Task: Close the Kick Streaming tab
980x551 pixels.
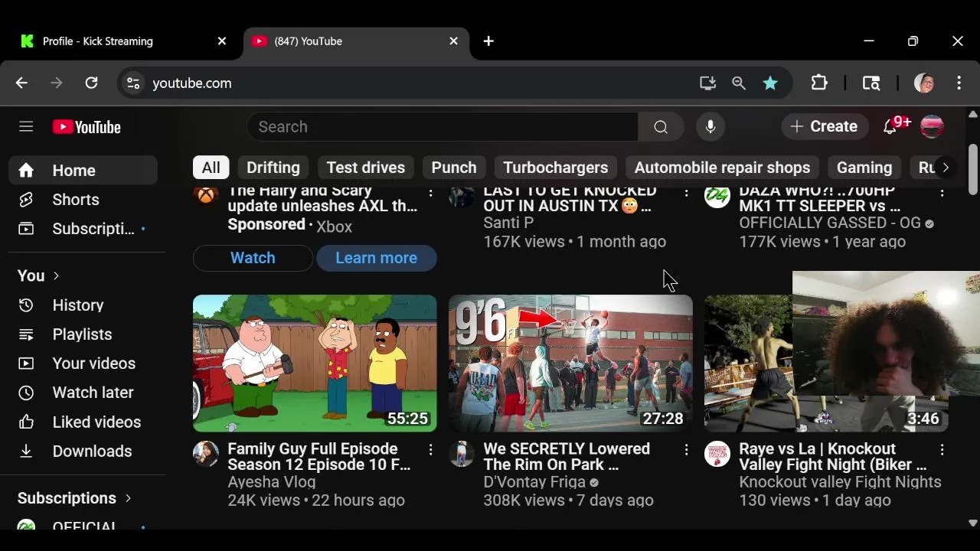Action: (222, 41)
